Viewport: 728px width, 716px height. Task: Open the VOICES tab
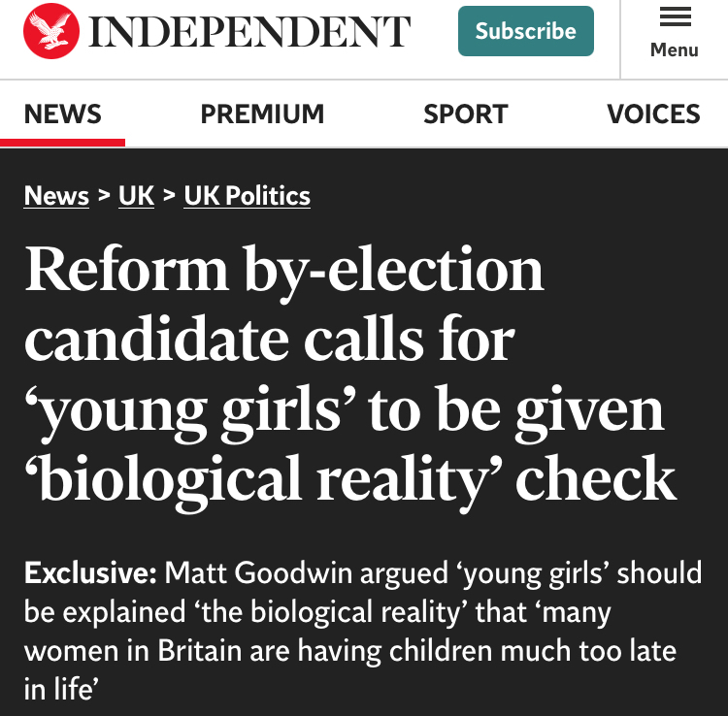(x=653, y=114)
